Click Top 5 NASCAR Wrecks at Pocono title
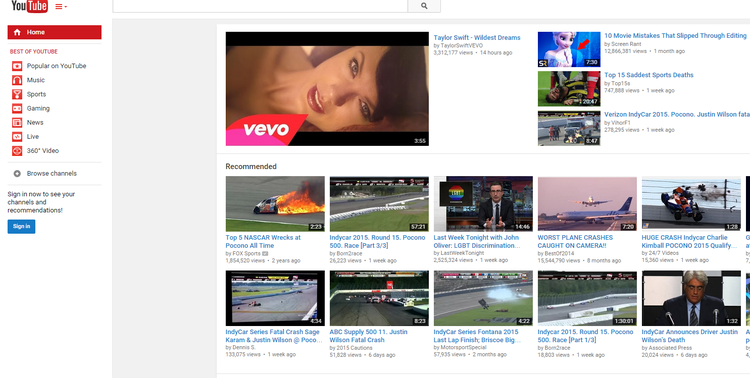Screen dimensions: 750x378 (x=263, y=242)
